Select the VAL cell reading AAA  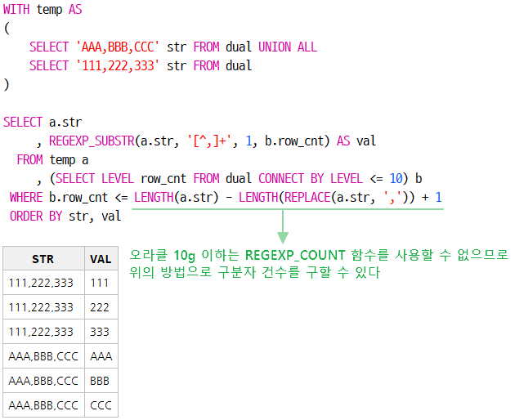pos(101,356)
